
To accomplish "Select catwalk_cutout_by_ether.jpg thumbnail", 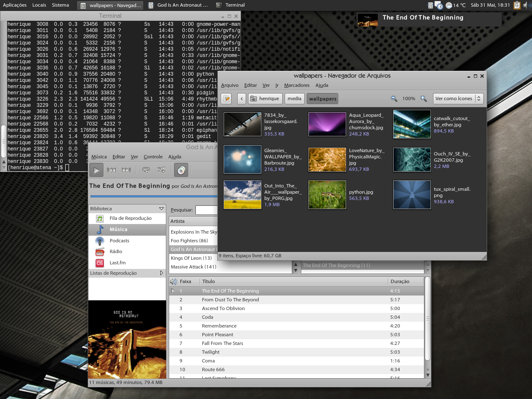I will click(x=412, y=124).
